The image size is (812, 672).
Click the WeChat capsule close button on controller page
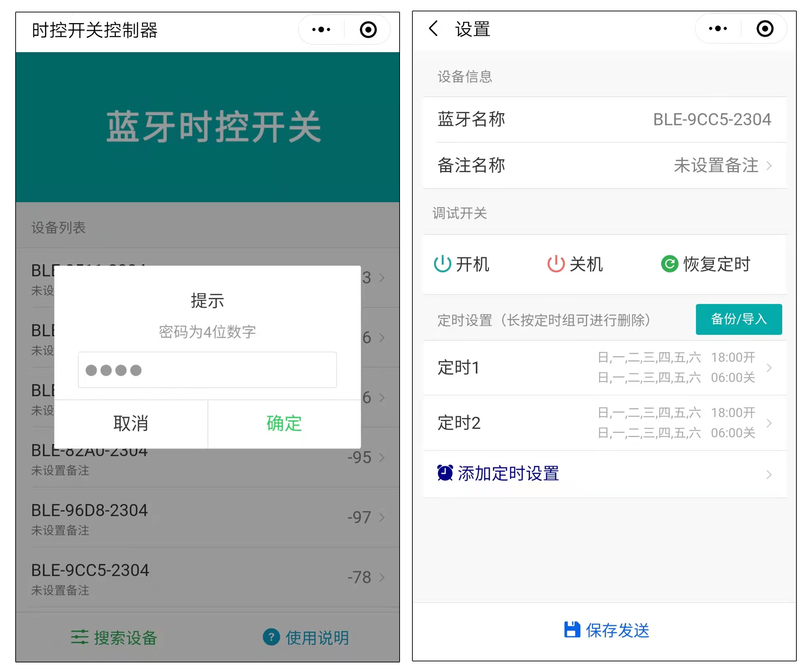point(367,29)
